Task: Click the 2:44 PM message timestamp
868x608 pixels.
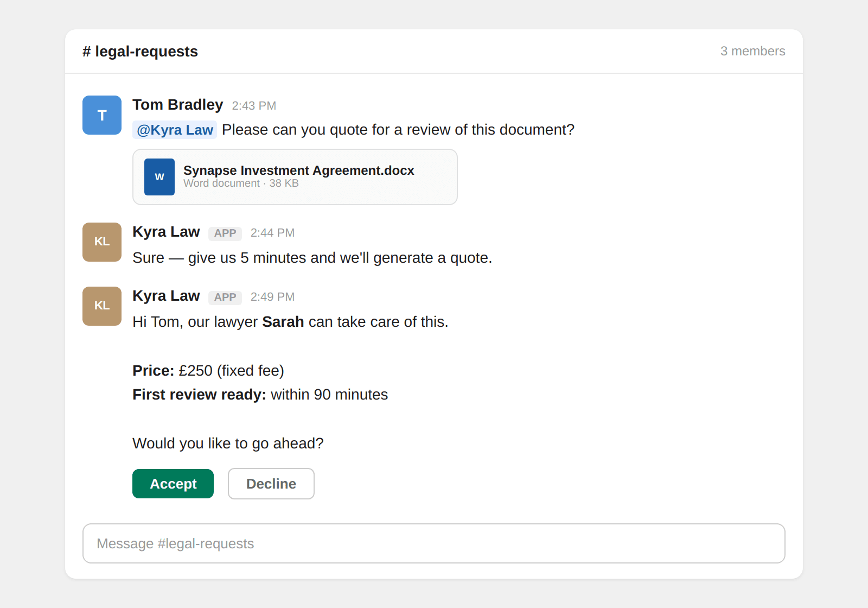Action: (272, 233)
